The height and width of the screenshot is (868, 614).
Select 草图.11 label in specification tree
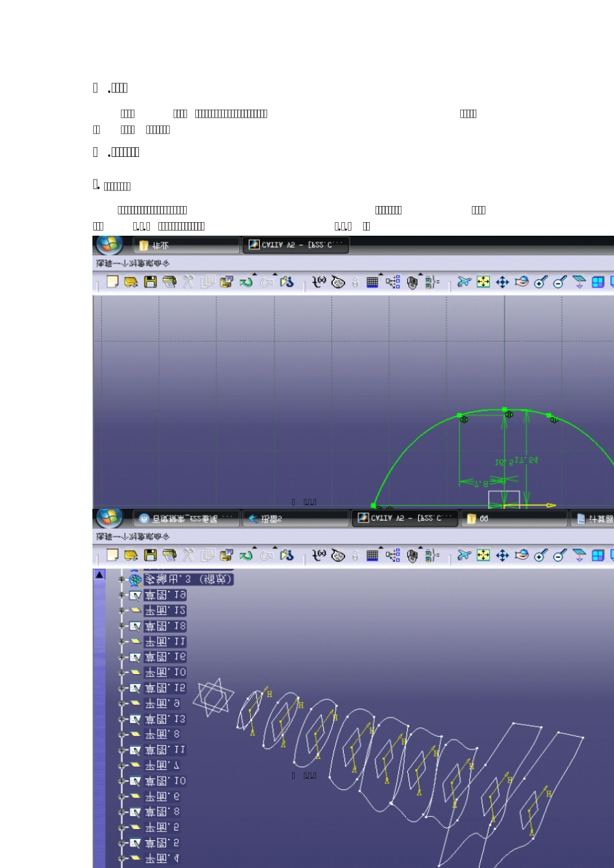pos(165,750)
